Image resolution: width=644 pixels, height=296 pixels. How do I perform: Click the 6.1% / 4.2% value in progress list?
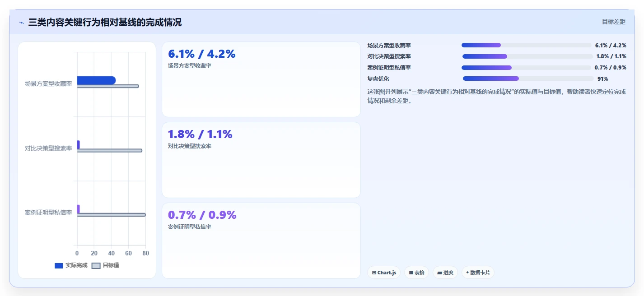[x=611, y=45]
